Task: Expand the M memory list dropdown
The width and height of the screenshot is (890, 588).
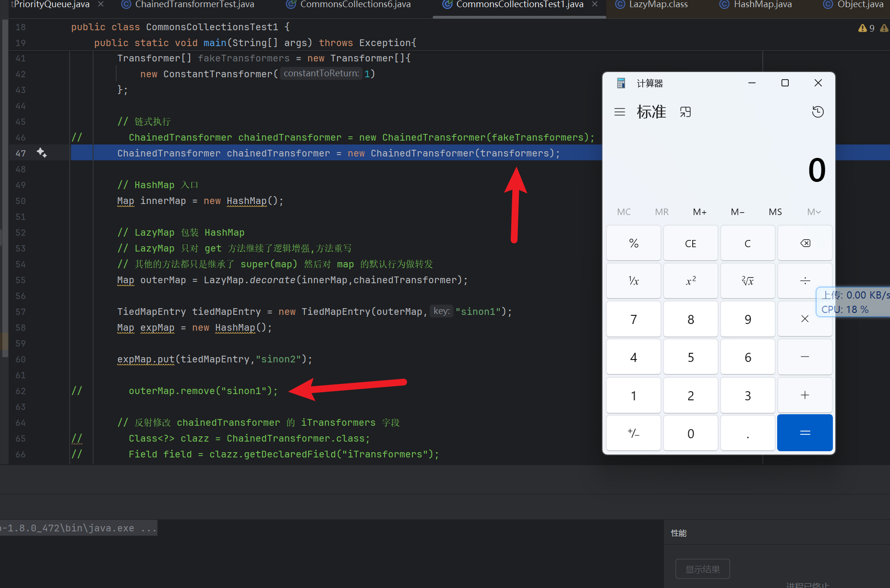Action: (x=814, y=212)
